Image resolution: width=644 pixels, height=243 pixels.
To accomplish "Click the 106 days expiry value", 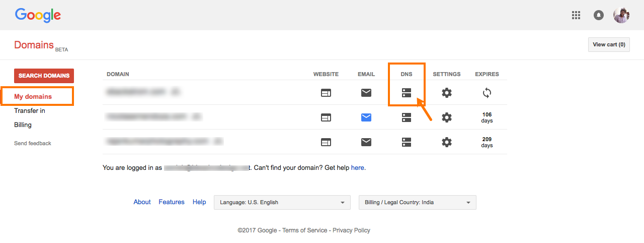I will coord(487,117).
